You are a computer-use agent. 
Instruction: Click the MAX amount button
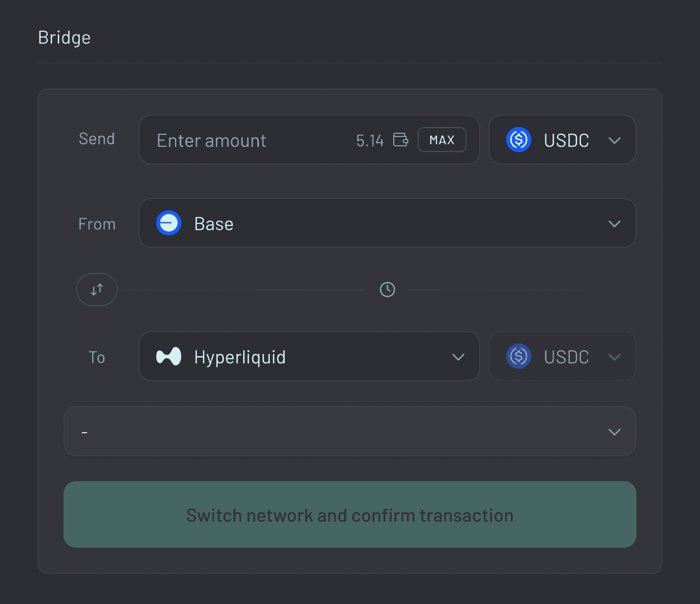(x=442, y=140)
